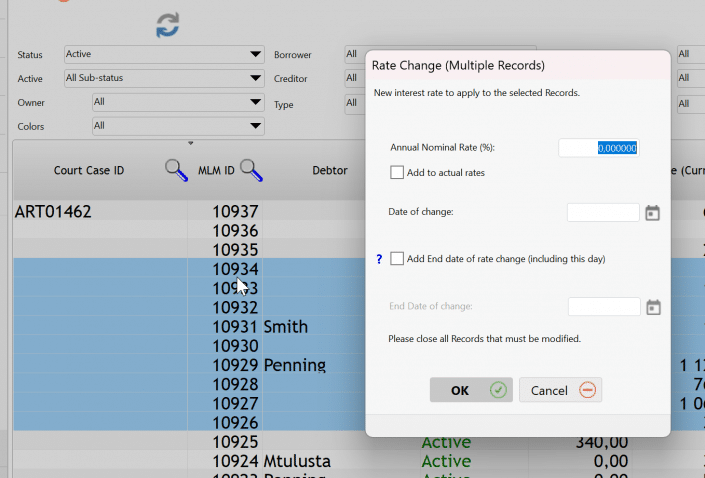Image resolution: width=705 pixels, height=478 pixels.
Task: Enable Add to actual rates checkbox
Action: click(397, 173)
